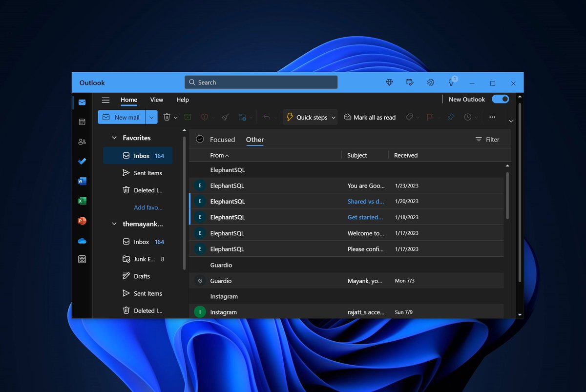Launch Excel from the left app bar
The height and width of the screenshot is (392, 586).
(82, 201)
